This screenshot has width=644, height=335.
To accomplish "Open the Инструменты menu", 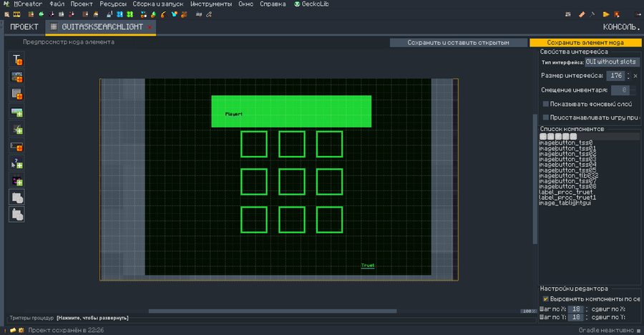I will 211,4.
